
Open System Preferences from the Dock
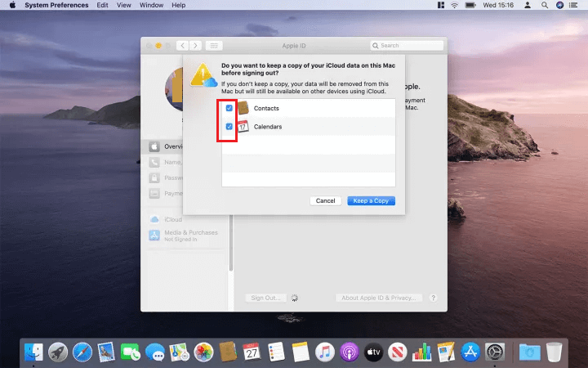(495, 352)
